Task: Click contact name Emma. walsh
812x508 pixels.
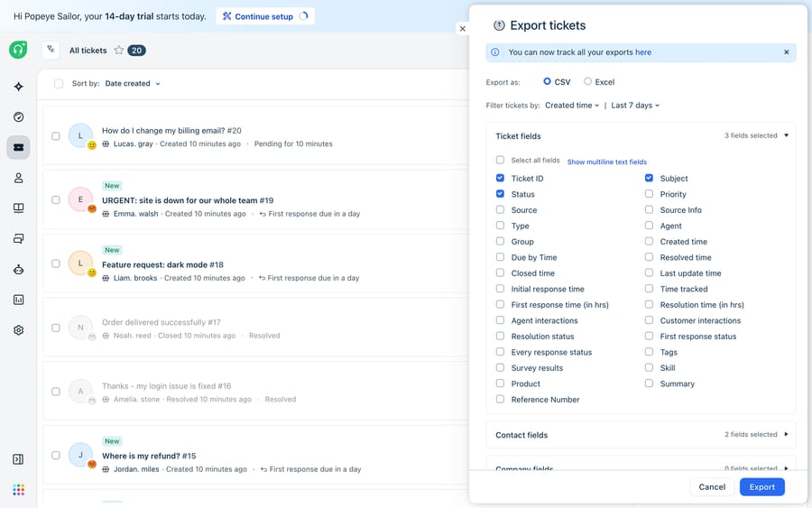Action: pyautogui.click(x=135, y=214)
